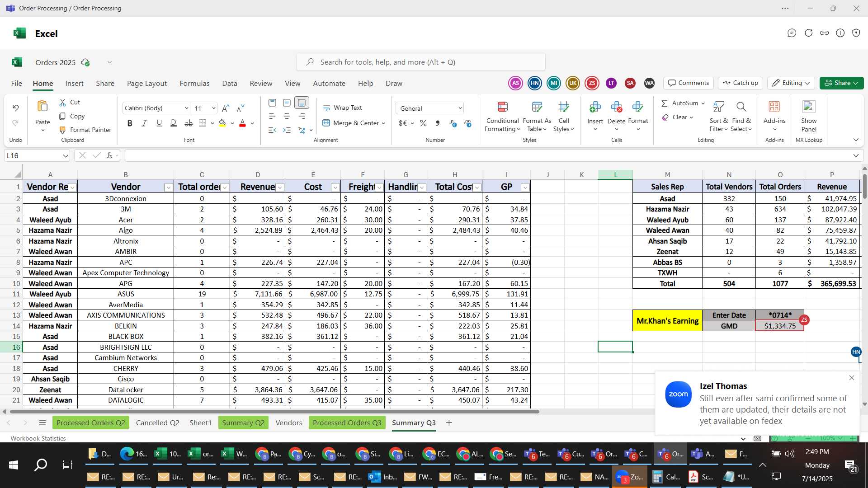Expand Merge & Center options
868x488 pixels.
click(x=383, y=123)
